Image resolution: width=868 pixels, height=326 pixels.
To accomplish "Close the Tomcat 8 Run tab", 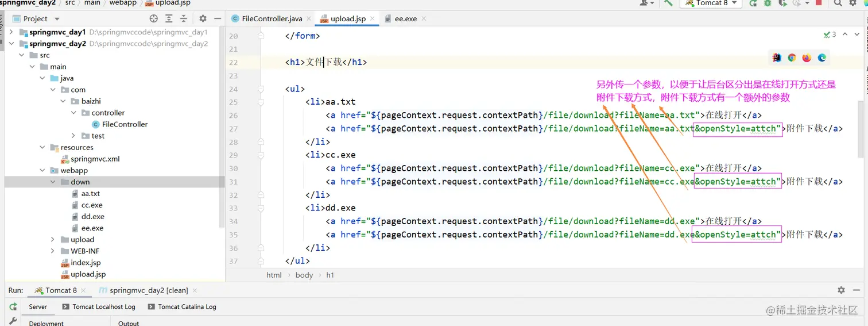I will [83, 291].
